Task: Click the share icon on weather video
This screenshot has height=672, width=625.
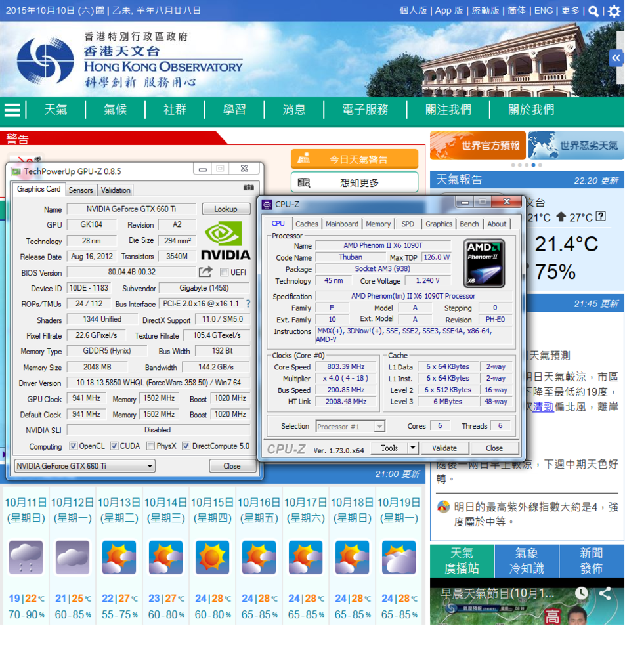Action: tap(605, 593)
